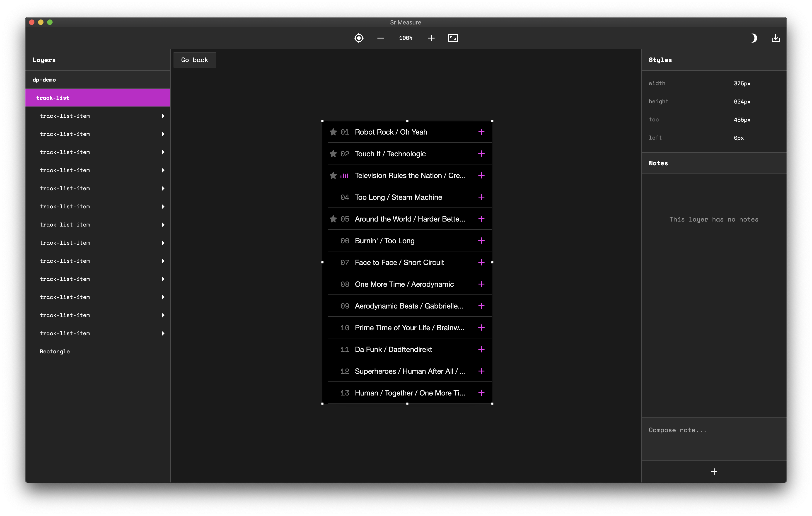This screenshot has height=516, width=812.
Task: Select the Rectangle layer
Action: pyautogui.click(x=55, y=352)
